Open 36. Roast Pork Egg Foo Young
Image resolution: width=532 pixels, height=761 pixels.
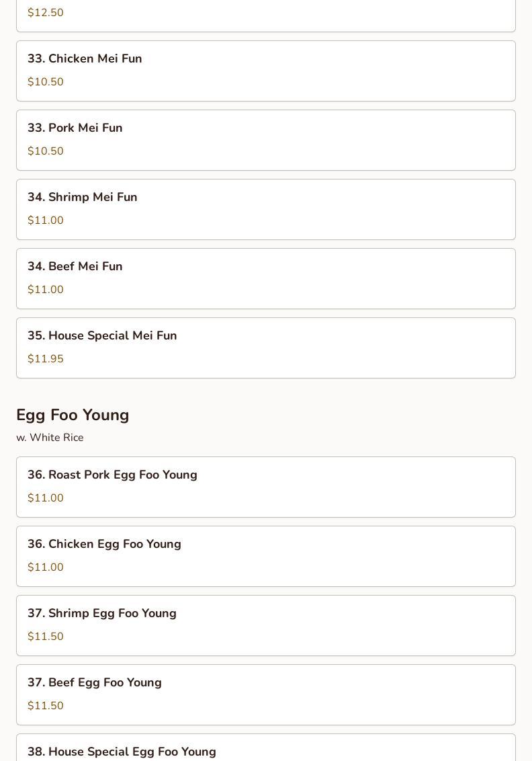pos(112,475)
